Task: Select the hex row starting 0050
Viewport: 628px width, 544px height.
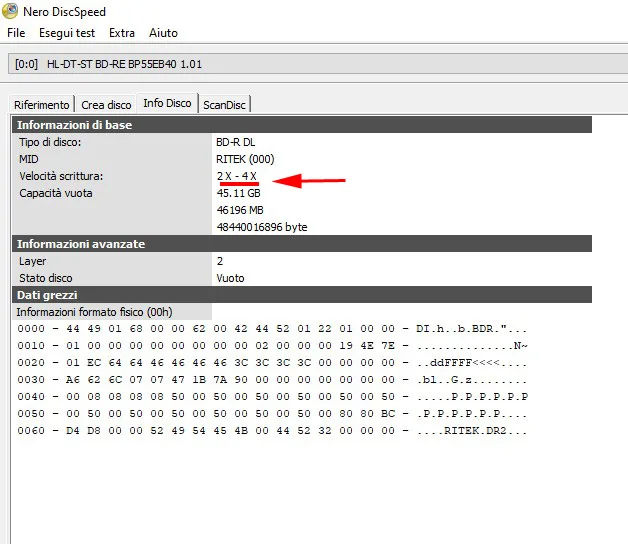Action: click(x=272, y=414)
